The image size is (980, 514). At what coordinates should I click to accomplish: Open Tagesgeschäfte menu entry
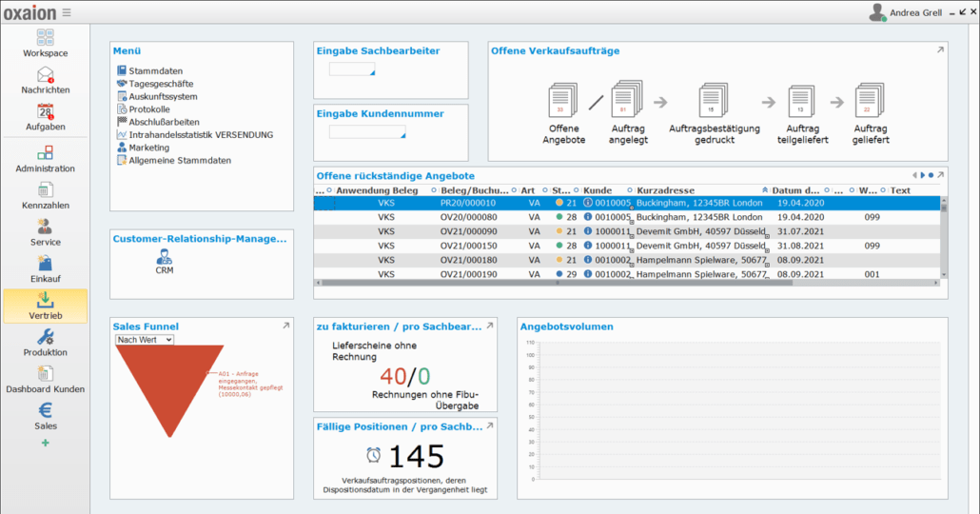(x=161, y=84)
